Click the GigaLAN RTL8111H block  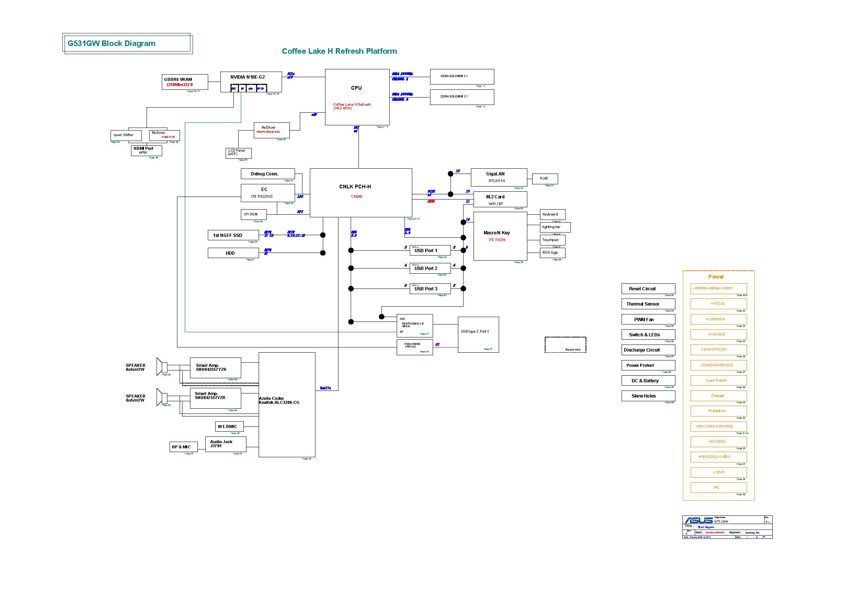tap(499, 178)
